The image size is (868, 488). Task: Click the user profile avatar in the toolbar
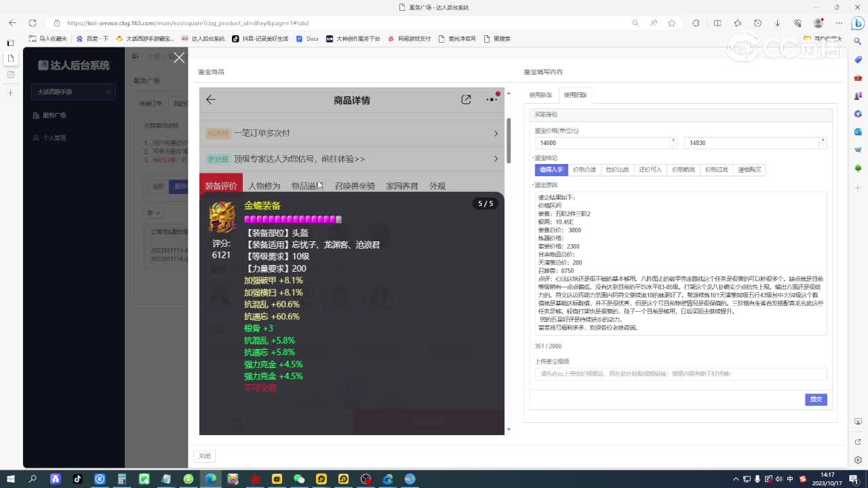point(817,23)
